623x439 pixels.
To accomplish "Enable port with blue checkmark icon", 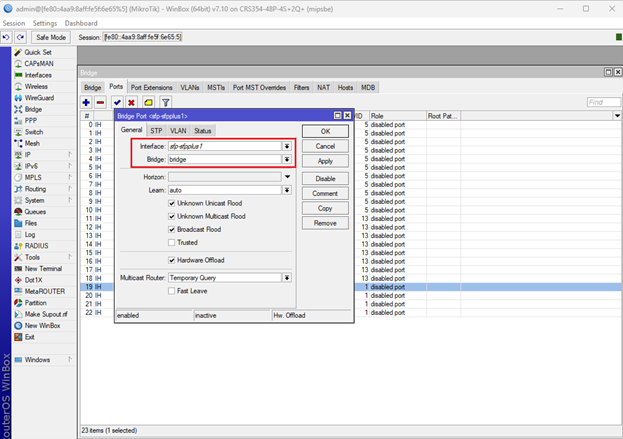I will click(x=117, y=102).
